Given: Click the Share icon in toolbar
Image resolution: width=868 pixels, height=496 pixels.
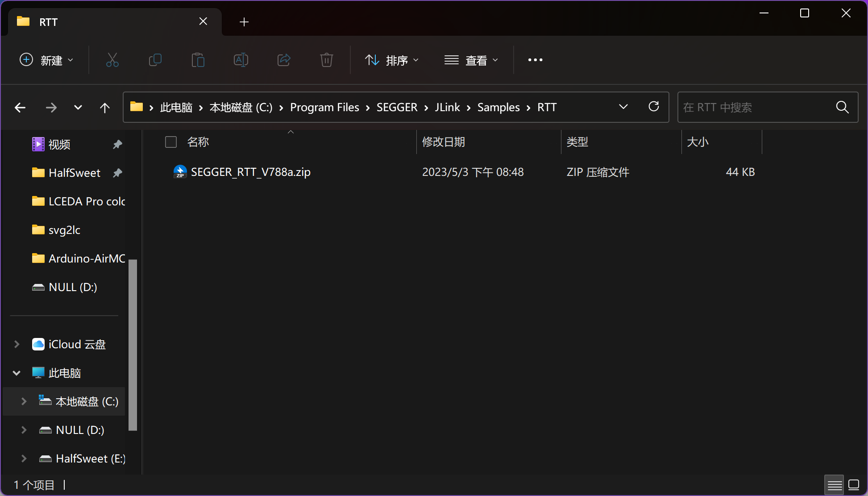Looking at the screenshot, I should 284,60.
